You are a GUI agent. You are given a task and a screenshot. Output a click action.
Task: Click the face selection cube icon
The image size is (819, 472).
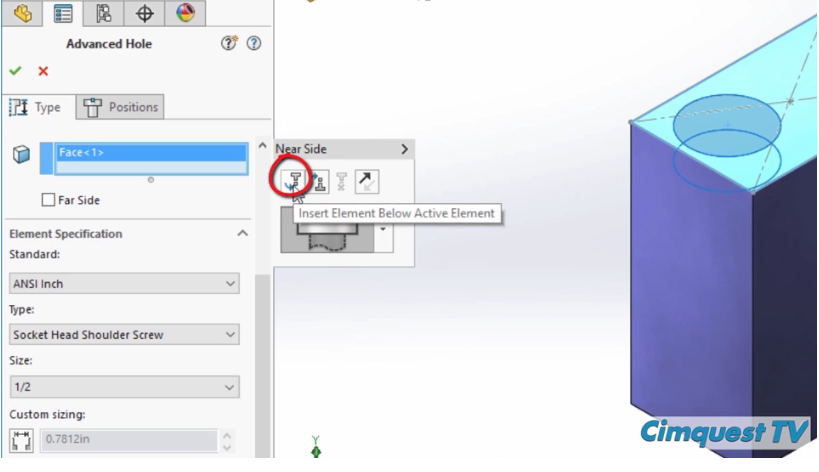coord(21,154)
